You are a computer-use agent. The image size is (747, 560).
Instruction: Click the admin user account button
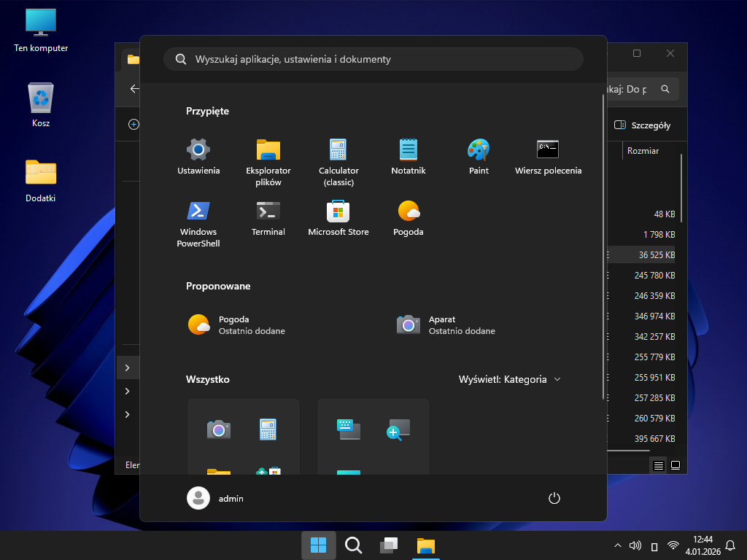pyautogui.click(x=216, y=498)
